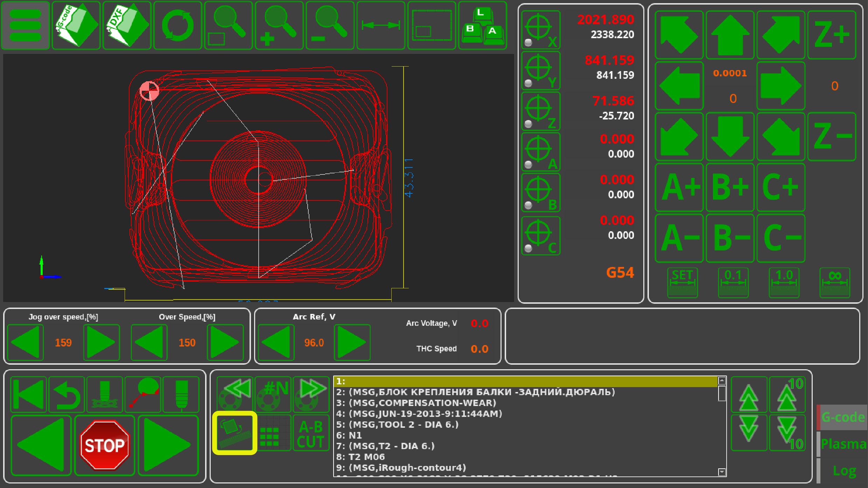Select the 1.0 jog step mode
The width and height of the screenshot is (868, 488).
784,283
